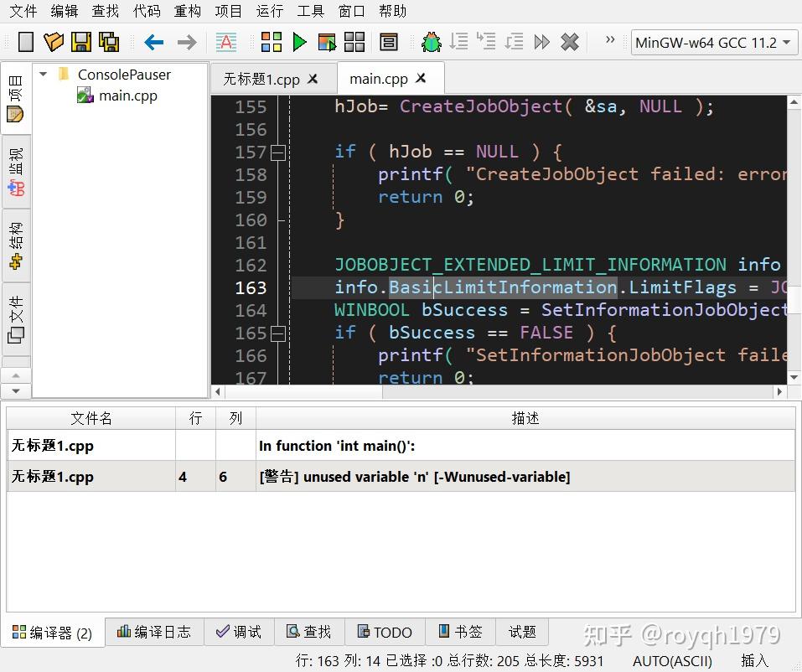Start debugging with the bug icon
The image size is (802, 672).
tap(431, 42)
